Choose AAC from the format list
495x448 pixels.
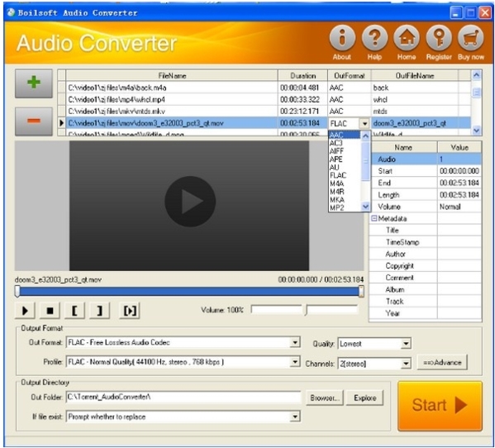(x=344, y=135)
